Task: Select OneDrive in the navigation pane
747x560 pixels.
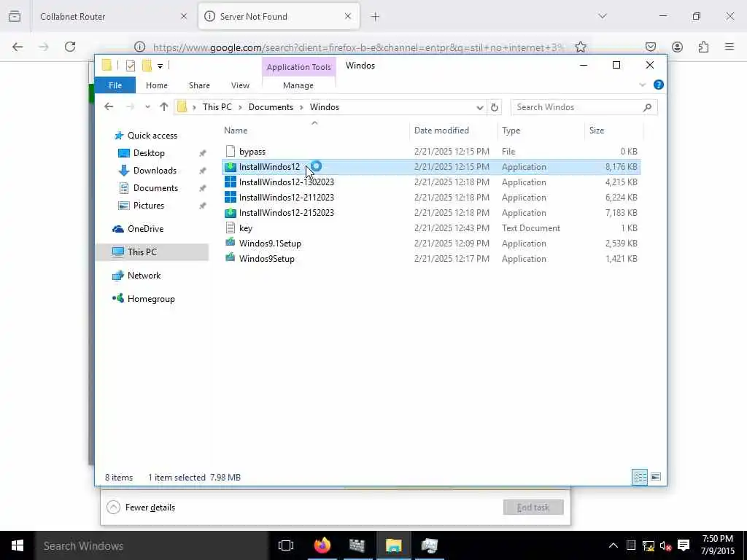Action: pos(145,228)
